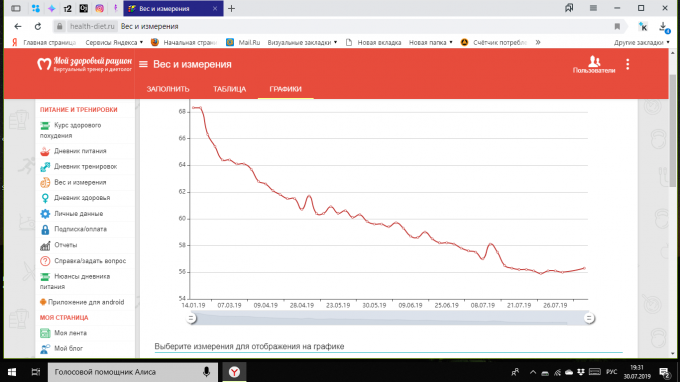Image resolution: width=680 pixels, height=382 pixels.
Task: Expand the Сервисы Яндекса bookmarks dropdown
Action: 114,42
